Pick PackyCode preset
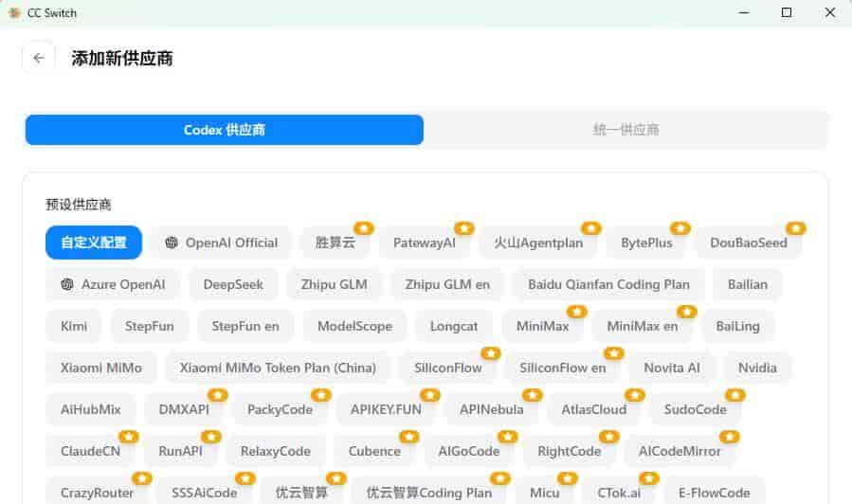 tap(280, 409)
